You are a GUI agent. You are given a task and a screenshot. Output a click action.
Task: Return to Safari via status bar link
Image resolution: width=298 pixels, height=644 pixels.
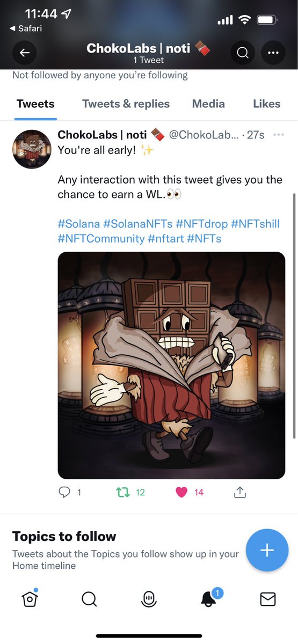[x=26, y=28]
